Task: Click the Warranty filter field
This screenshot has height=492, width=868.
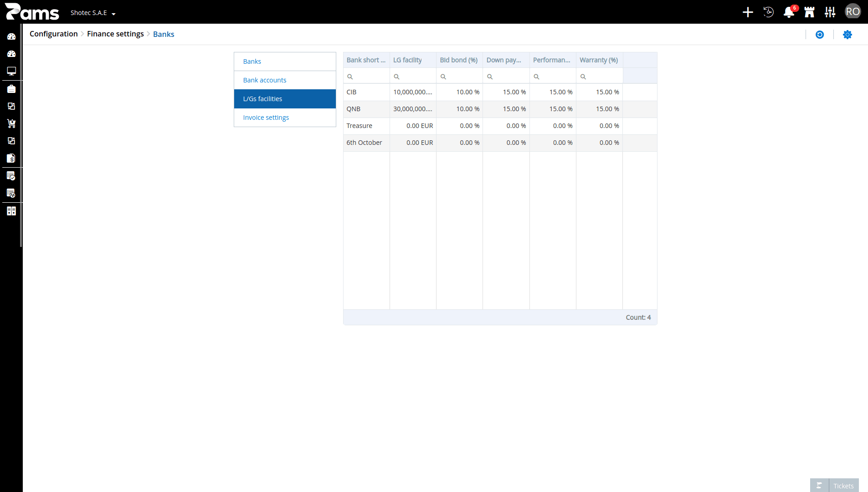Action: coord(599,77)
